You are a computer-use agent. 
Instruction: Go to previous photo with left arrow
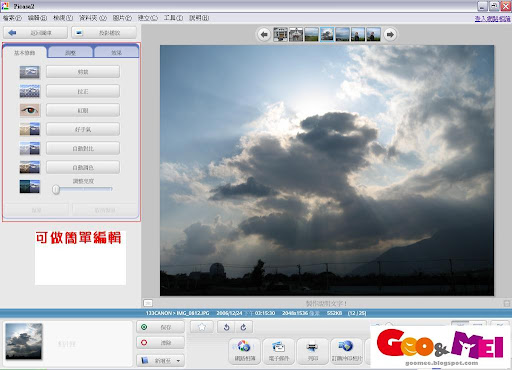[264, 34]
